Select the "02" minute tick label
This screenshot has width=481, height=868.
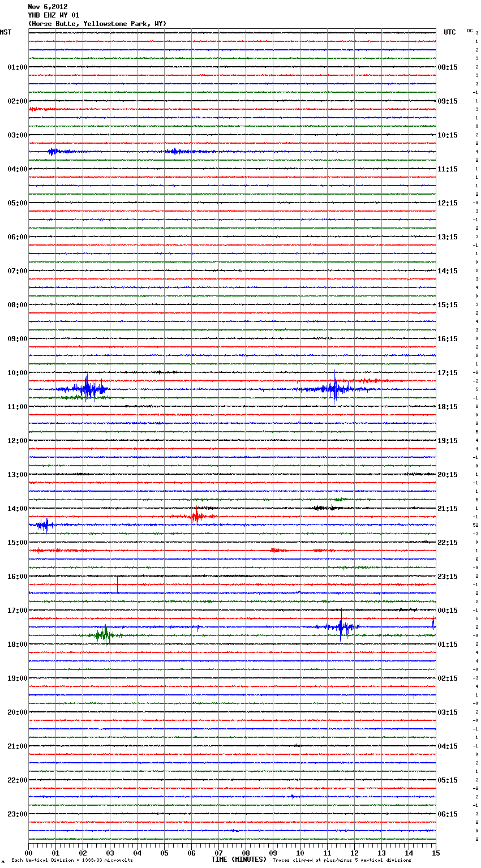click(83, 853)
